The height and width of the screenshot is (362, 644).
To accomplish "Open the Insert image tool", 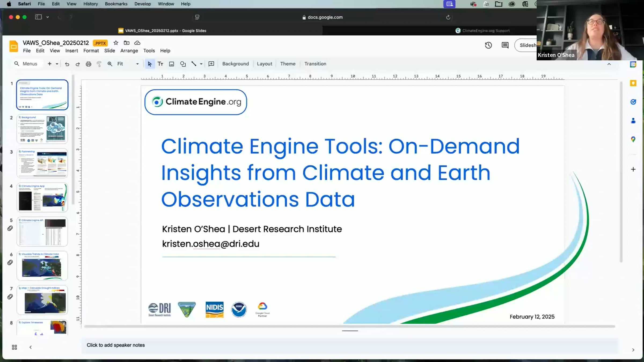I will point(171,64).
